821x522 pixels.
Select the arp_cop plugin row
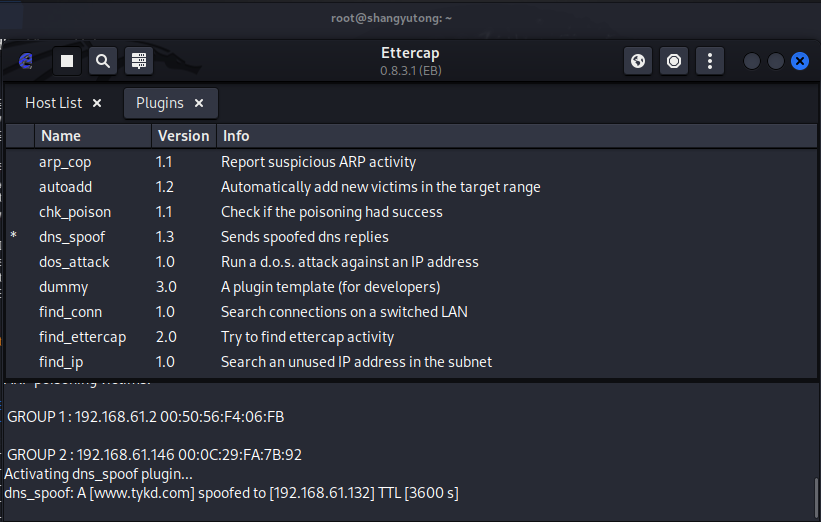click(x=65, y=162)
